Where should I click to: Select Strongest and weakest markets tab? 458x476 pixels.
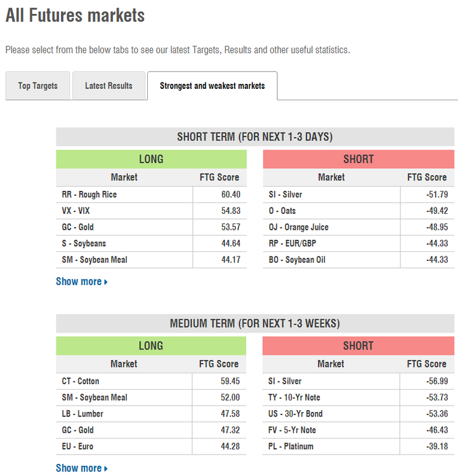pos(212,86)
